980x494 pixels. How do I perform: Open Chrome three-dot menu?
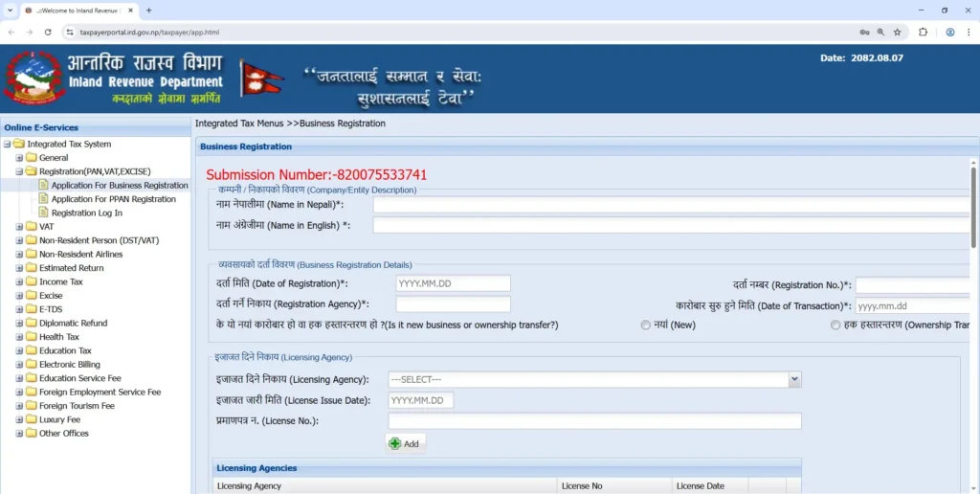click(x=969, y=32)
